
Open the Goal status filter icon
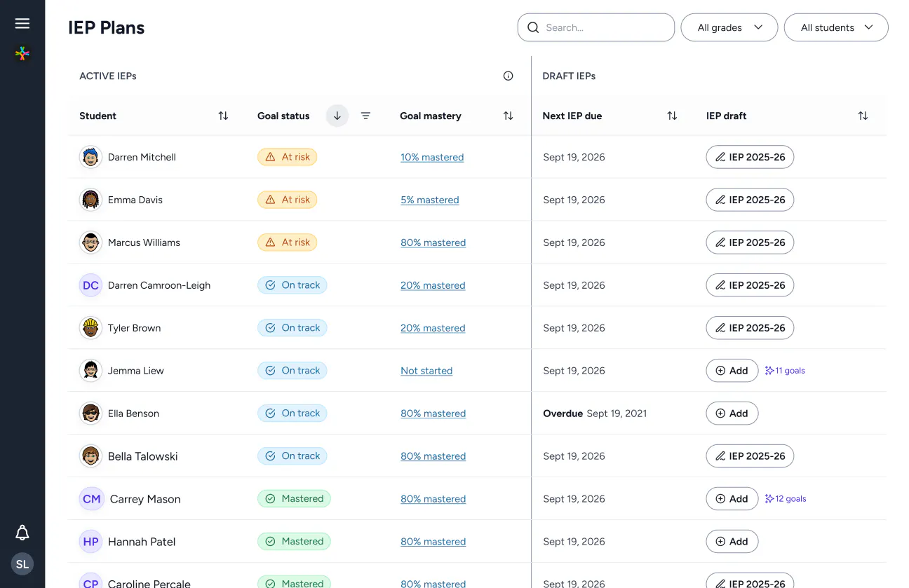(365, 116)
